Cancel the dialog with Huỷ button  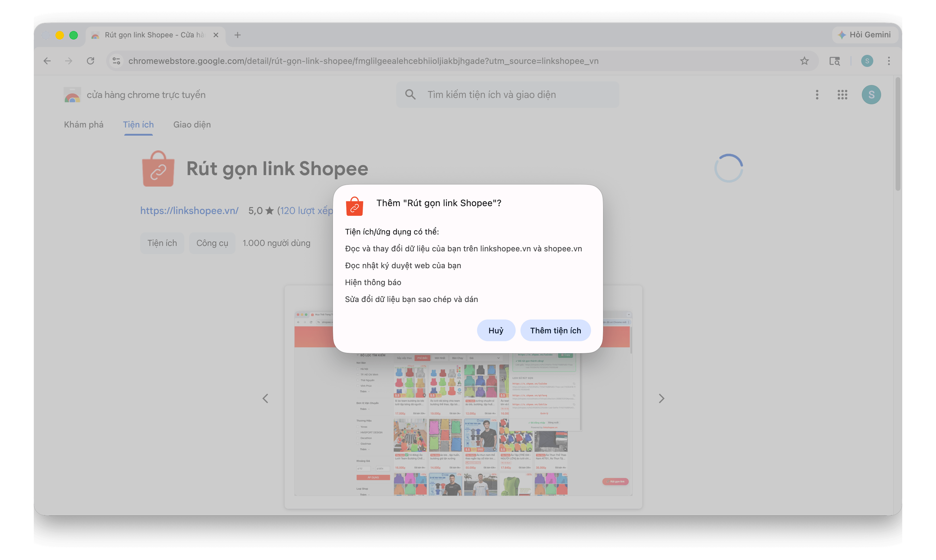495,330
